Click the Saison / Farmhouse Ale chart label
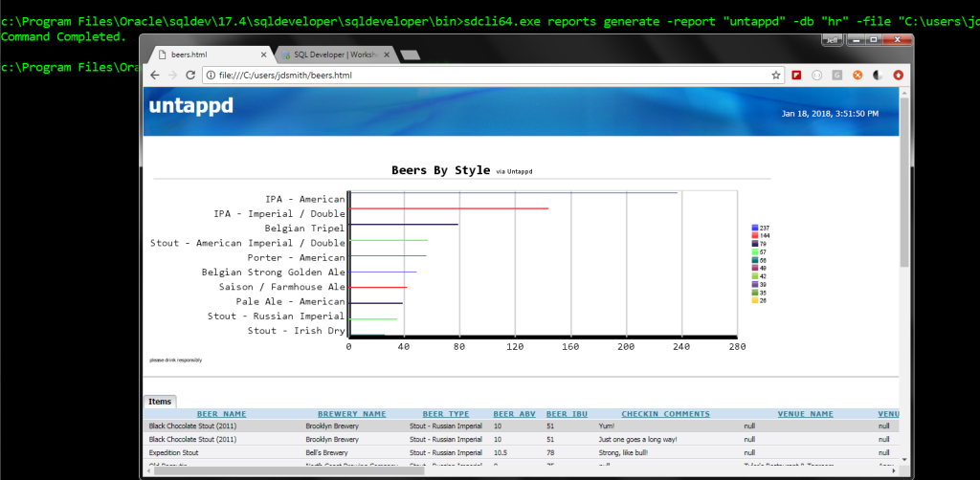Viewport: 980px width, 480px height. click(282, 287)
